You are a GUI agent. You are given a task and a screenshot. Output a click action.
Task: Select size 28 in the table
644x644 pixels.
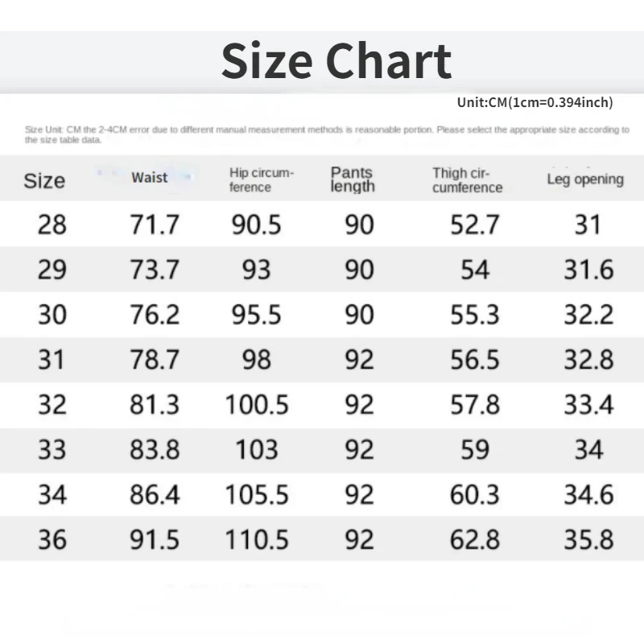pos(52,225)
